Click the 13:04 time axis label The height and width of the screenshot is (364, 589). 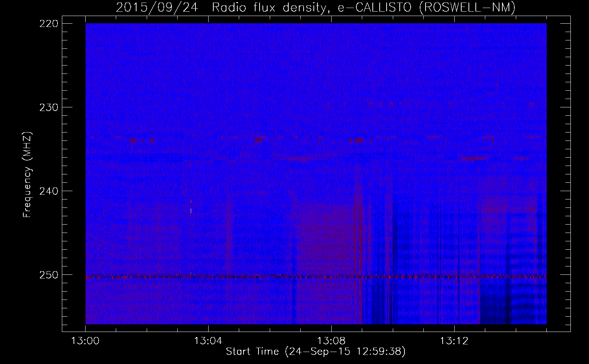coord(208,341)
